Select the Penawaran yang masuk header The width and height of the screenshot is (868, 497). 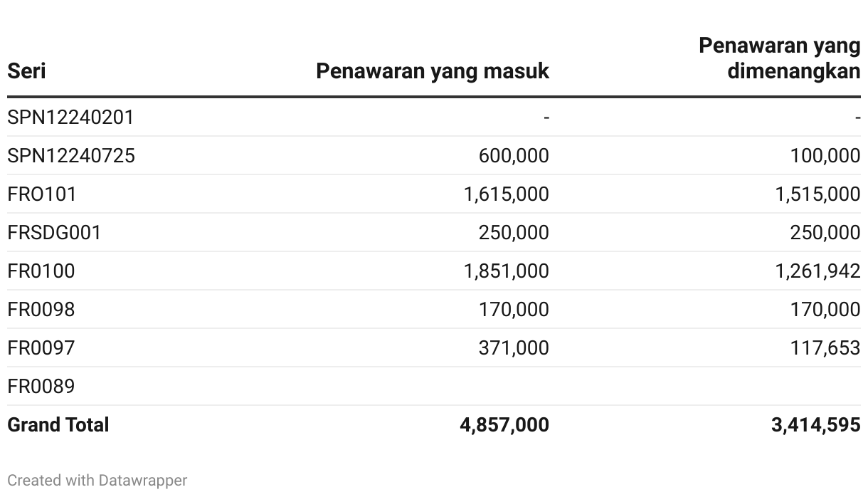pos(433,71)
